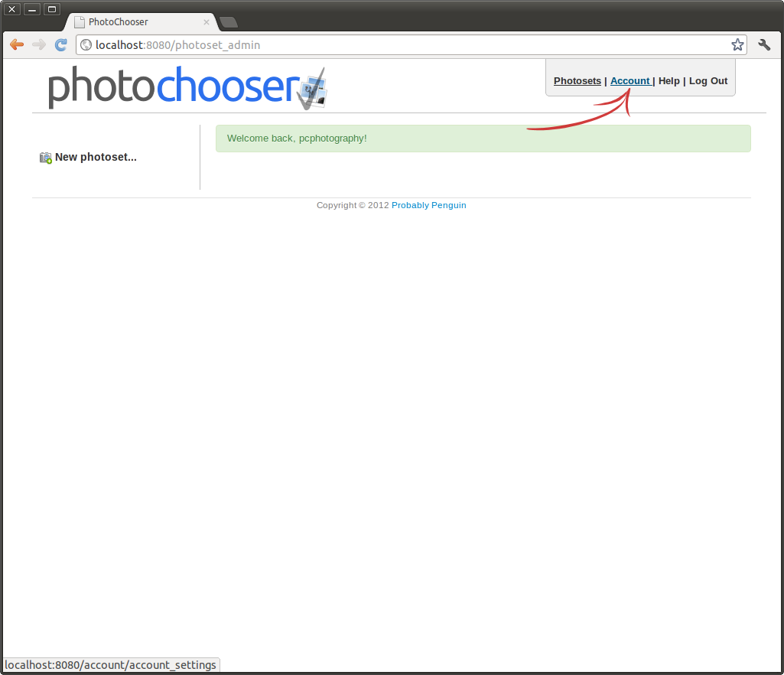Click the browser Back arrow button
The height and width of the screenshot is (675, 784).
point(17,45)
